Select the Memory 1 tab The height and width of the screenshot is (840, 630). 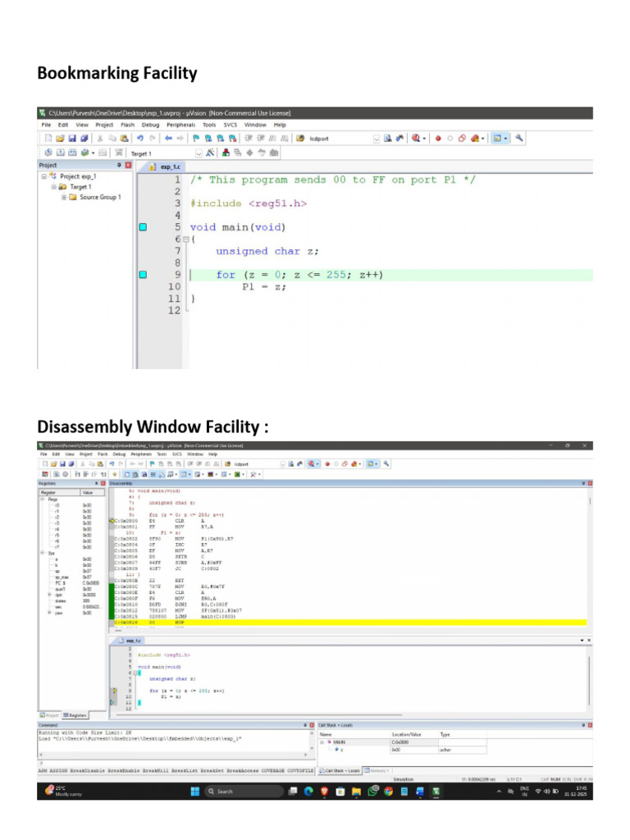point(377,770)
